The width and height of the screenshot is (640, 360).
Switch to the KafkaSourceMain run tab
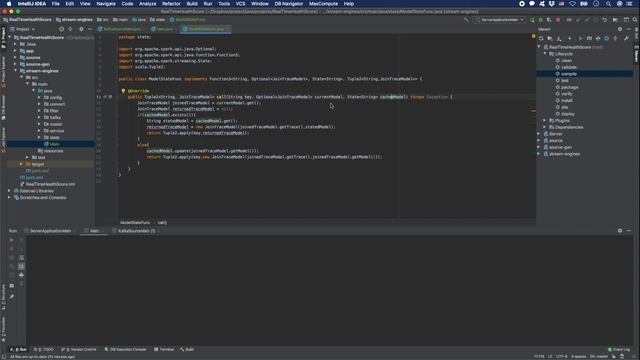136,231
